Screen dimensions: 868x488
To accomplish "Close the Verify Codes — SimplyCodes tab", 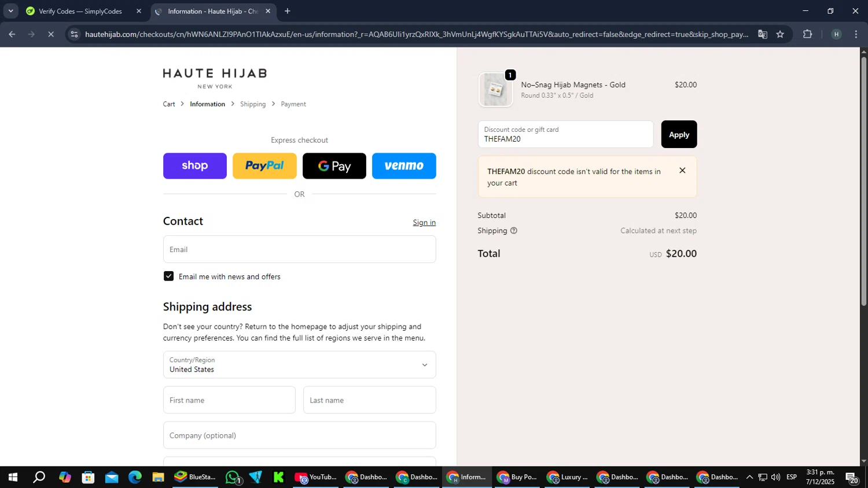I will point(139,11).
